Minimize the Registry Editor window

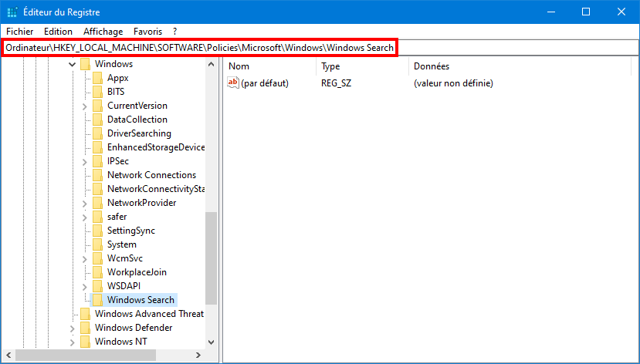coord(550,12)
